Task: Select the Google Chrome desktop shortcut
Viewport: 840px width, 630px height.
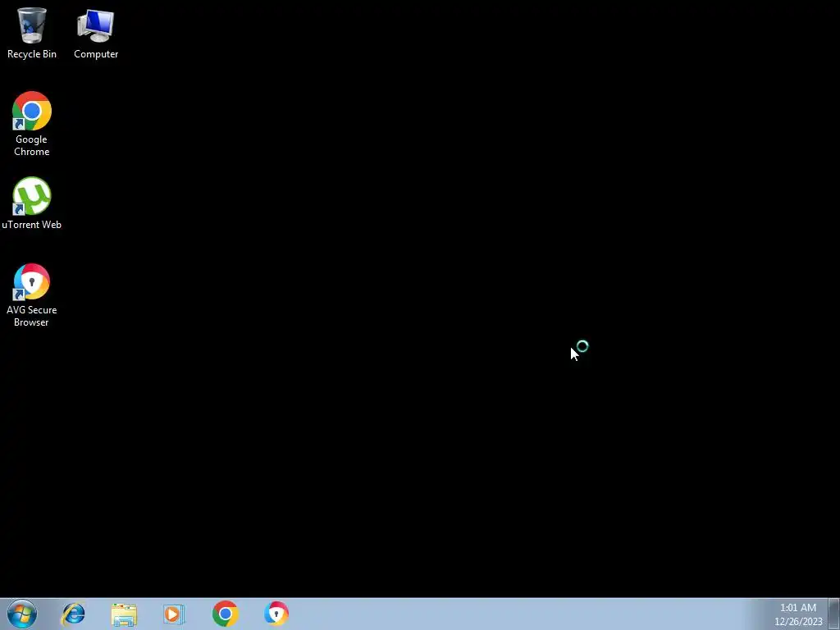Action: point(32,125)
